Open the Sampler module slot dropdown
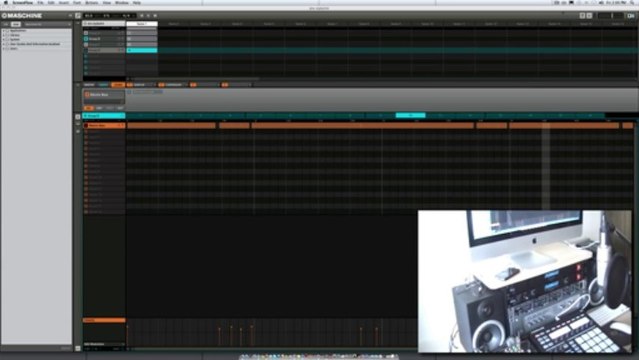Screen dimensions: 639x360 [x=155, y=85]
